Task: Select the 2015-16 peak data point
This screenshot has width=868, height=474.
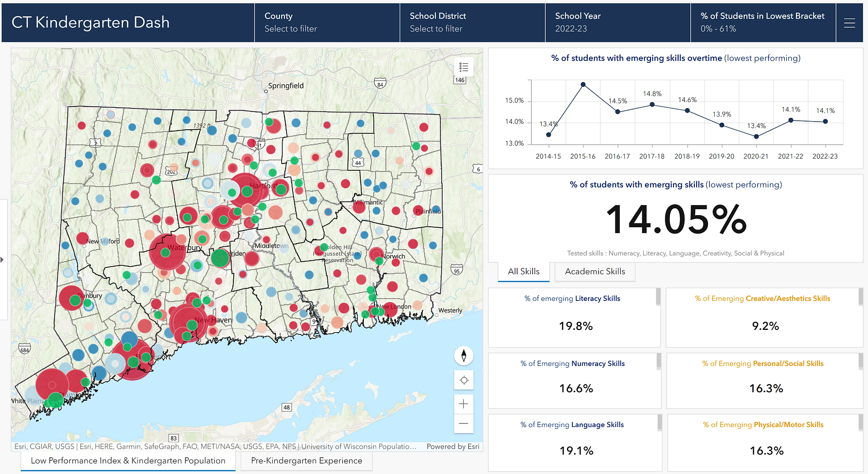Action: tap(583, 84)
